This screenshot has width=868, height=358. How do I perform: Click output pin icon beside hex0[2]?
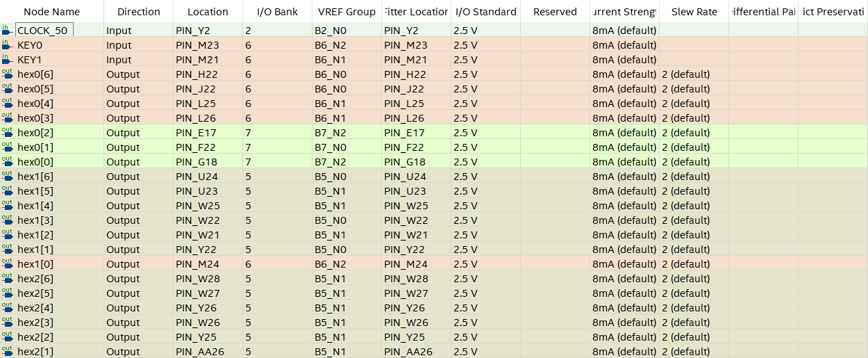click(x=7, y=132)
